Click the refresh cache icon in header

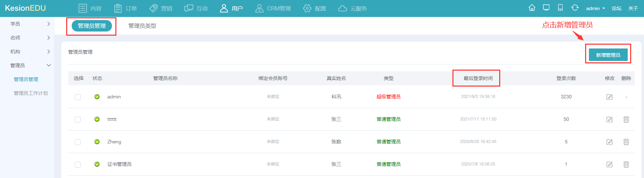575,8
